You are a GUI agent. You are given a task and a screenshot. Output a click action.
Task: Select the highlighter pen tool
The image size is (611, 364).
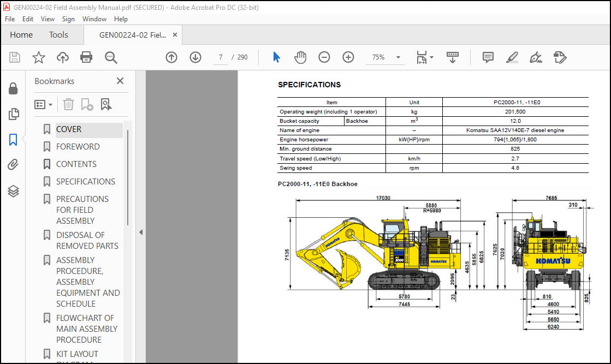512,57
